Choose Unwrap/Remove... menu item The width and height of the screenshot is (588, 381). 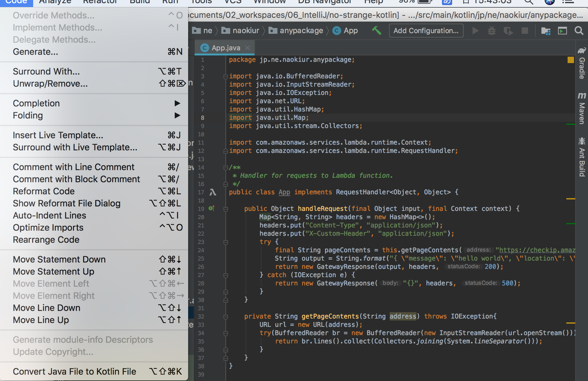pos(94,83)
